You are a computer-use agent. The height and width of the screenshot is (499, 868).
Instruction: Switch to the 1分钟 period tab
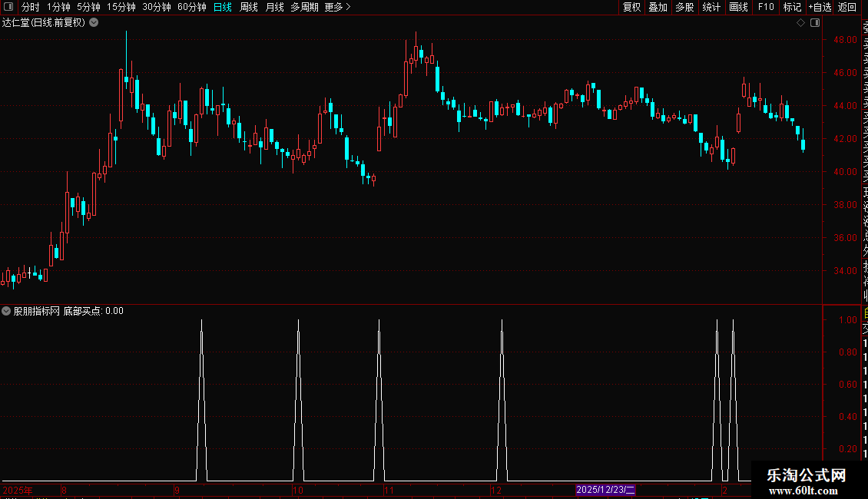58,7
